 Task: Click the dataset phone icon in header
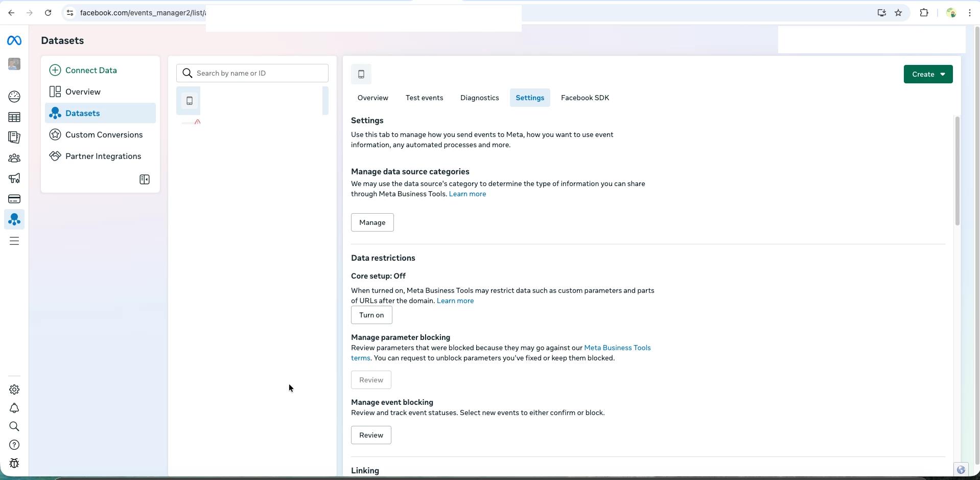(x=361, y=74)
